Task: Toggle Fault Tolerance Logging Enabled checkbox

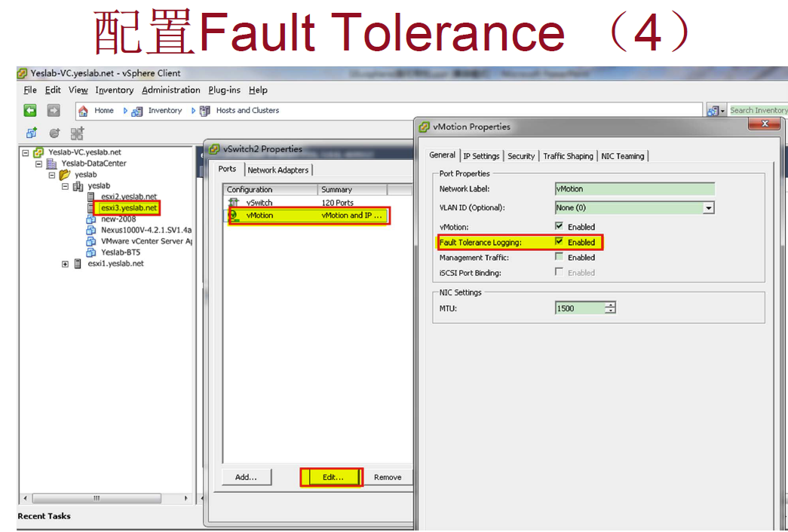Action: (x=559, y=242)
